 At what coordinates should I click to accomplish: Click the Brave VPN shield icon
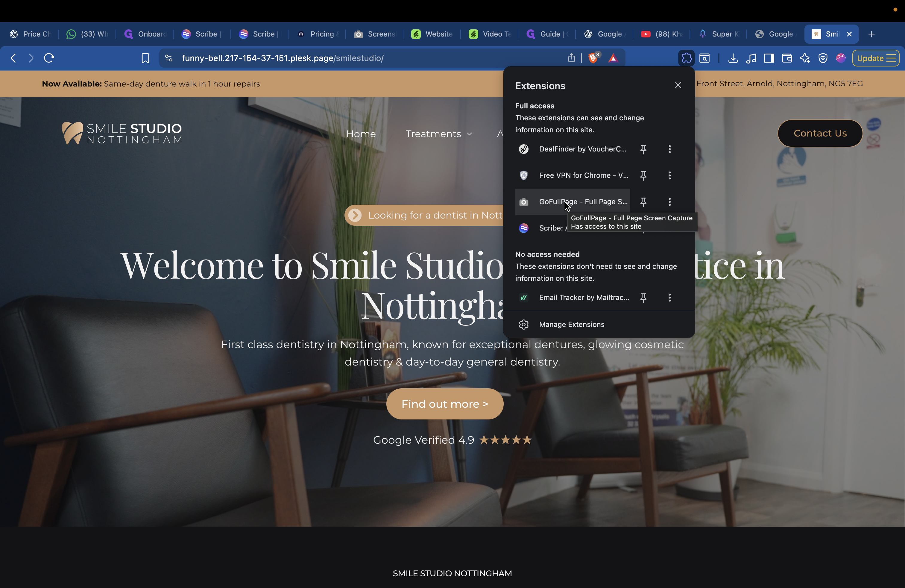coord(823,58)
